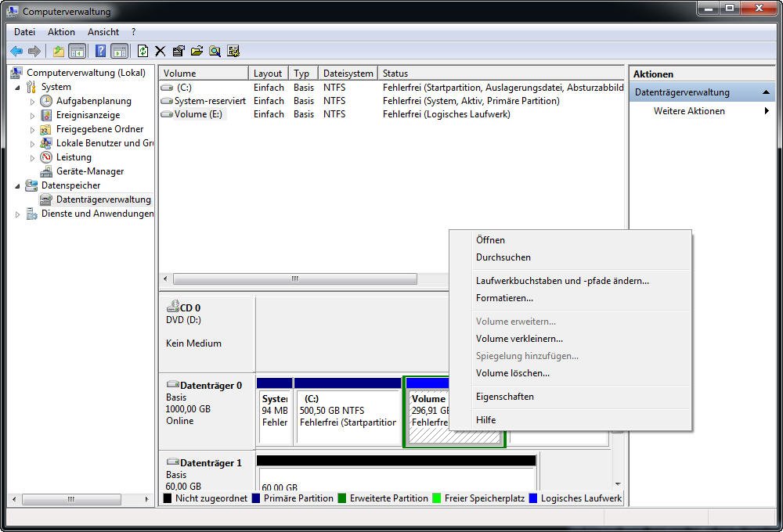Sort by the Dateisystem column header

point(348,74)
